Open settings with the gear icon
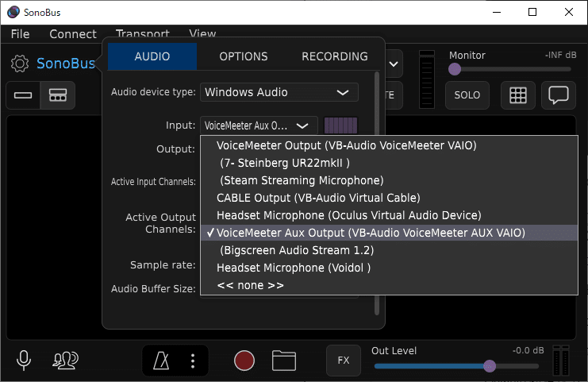The height and width of the screenshot is (382, 588). point(20,64)
